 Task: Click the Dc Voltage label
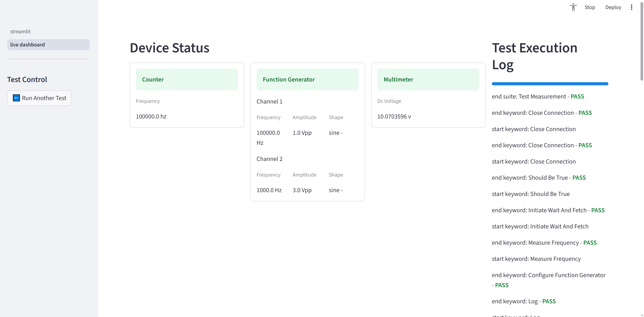point(389,101)
